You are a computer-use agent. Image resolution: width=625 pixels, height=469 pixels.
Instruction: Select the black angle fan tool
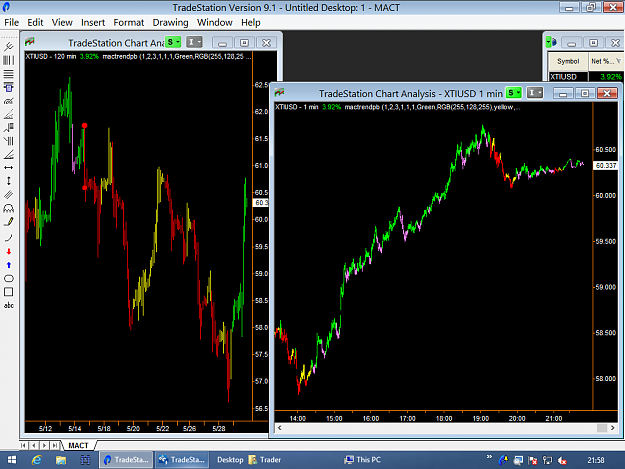[x=8, y=154]
